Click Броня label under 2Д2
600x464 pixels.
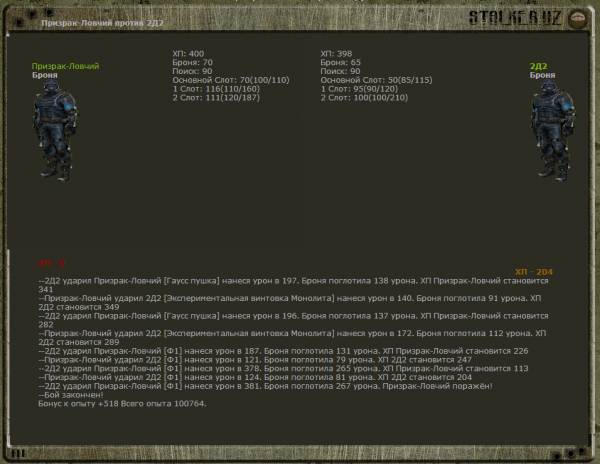click(x=542, y=74)
